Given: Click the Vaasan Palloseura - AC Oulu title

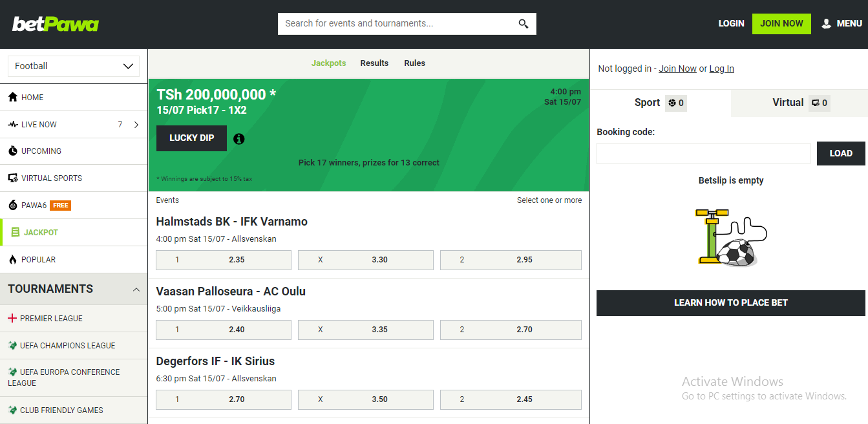Looking at the screenshot, I should (x=231, y=291).
